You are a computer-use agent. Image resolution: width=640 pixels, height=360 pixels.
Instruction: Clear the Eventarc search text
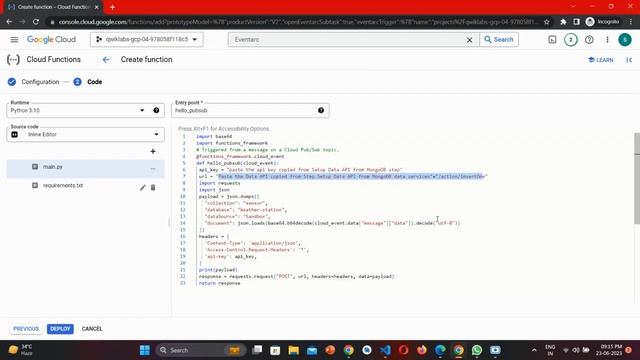coord(469,40)
